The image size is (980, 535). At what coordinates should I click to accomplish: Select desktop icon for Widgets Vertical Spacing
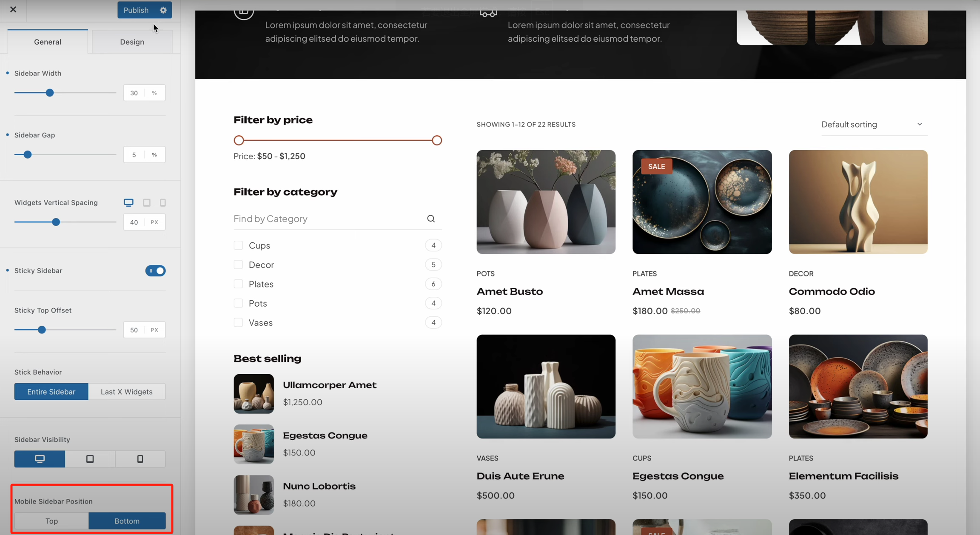tap(128, 202)
